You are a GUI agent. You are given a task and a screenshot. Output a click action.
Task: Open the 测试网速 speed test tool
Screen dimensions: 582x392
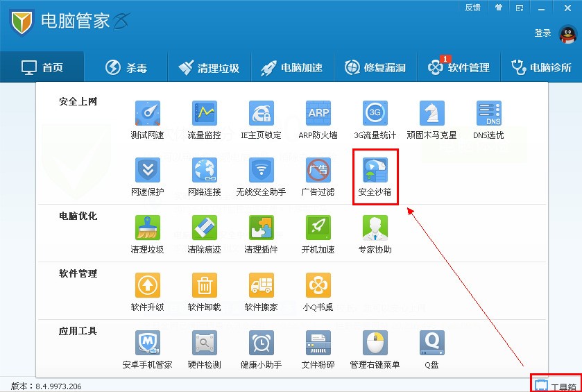coord(147,120)
